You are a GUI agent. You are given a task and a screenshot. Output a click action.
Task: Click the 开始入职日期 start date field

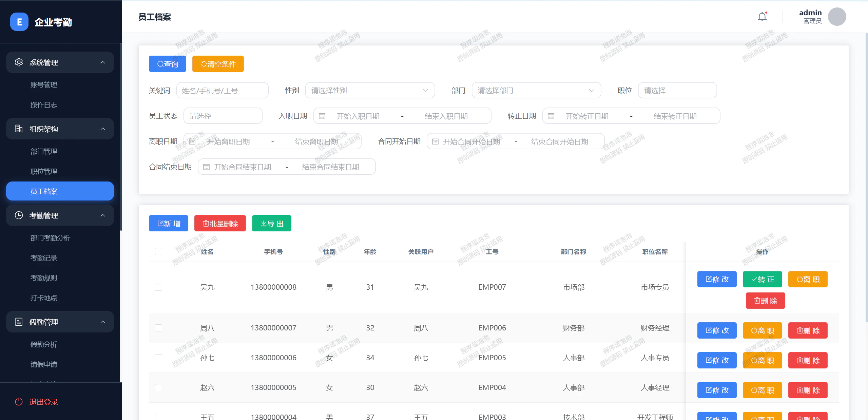tap(358, 116)
